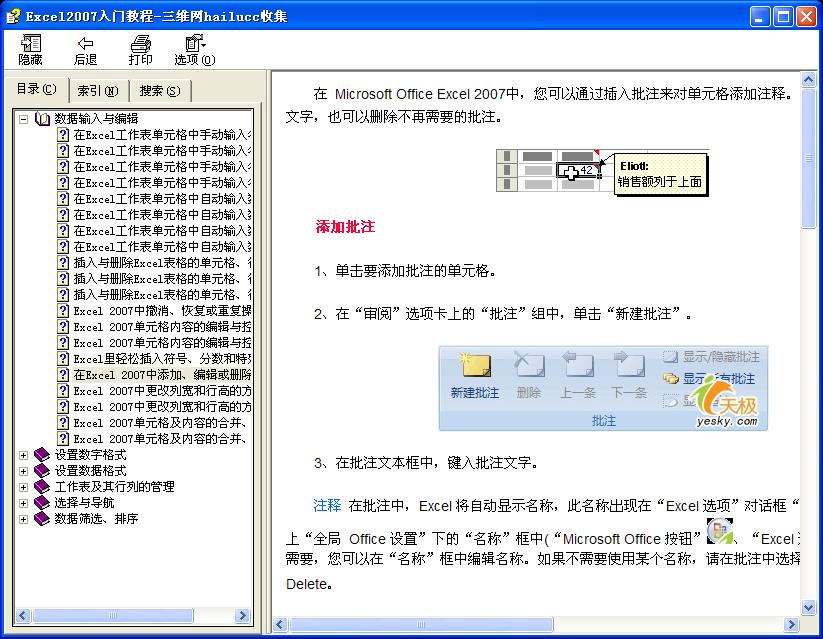Expand the 设置数据格式 book node
823x639 pixels.
point(24,471)
